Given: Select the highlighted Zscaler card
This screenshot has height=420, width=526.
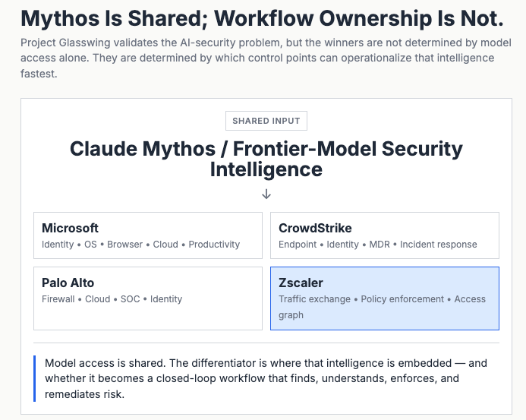Looking at the screenshot, I should click(385, 298).
